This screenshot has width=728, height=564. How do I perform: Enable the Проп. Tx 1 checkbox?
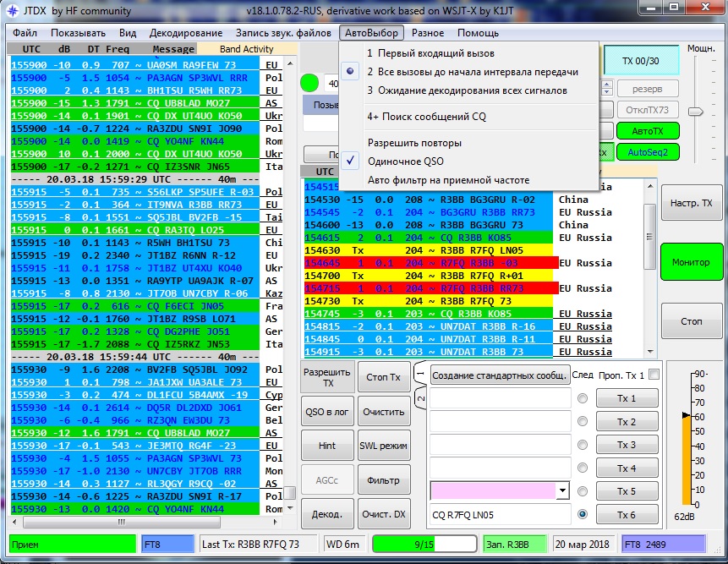coord(653,375)
